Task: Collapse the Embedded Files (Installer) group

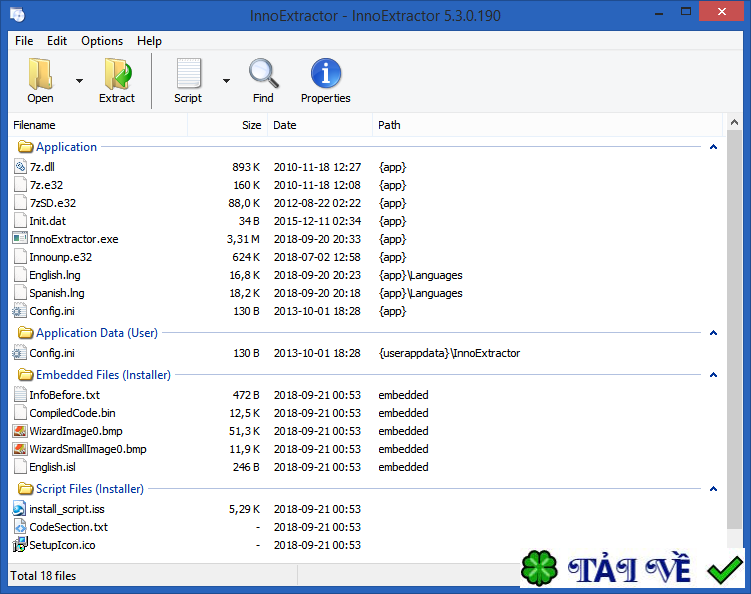Action: pyautogui.click(x=713, y=375)
